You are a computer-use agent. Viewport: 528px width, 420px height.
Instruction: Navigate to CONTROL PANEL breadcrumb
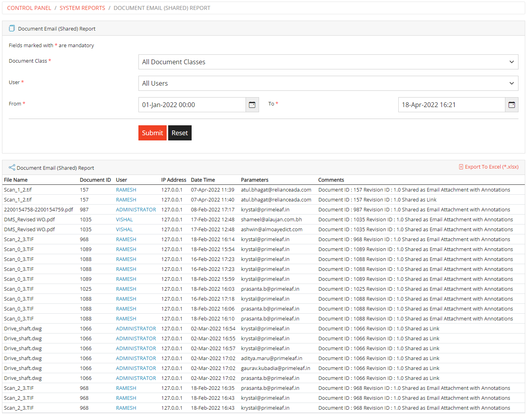29,8
